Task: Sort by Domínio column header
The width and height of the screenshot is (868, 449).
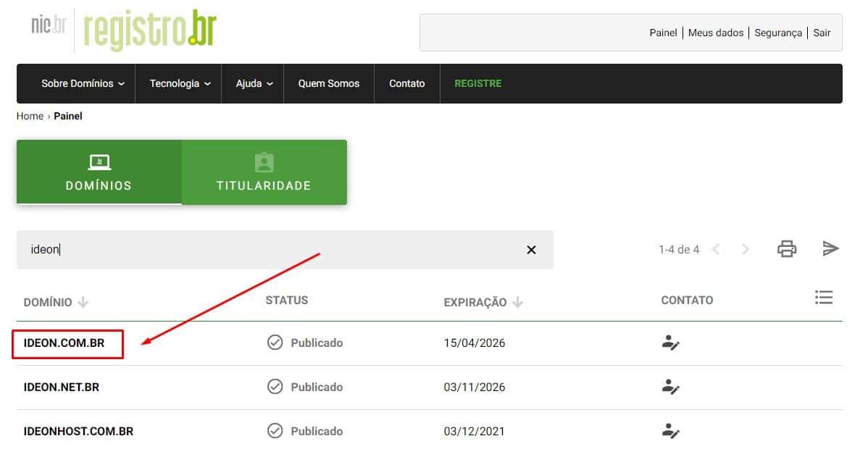Action: (48, 303)
